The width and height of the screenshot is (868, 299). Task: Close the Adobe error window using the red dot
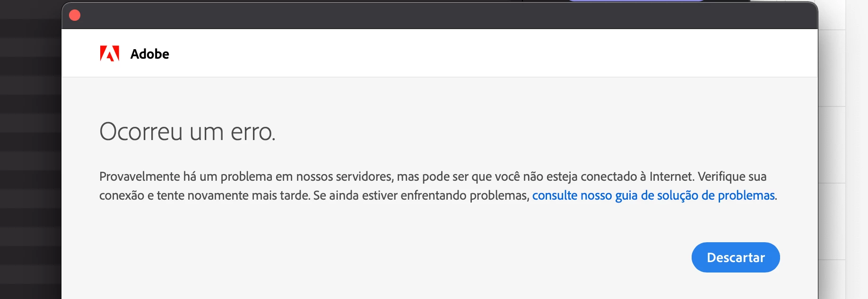coord(75,15)
